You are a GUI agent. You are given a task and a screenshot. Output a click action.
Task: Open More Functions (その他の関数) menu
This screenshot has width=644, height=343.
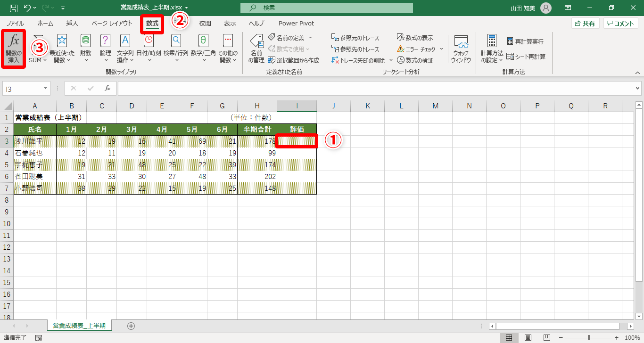click(x=228, y=49)
